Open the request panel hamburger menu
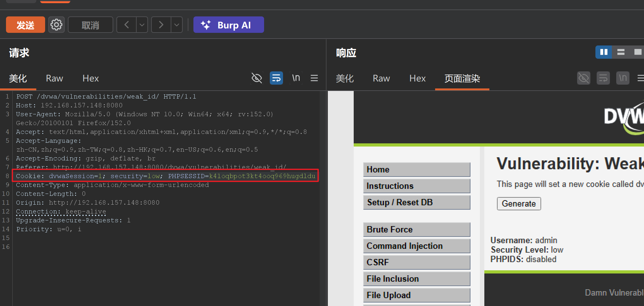This screenshot has height=306, width=644. coord(314,78)
